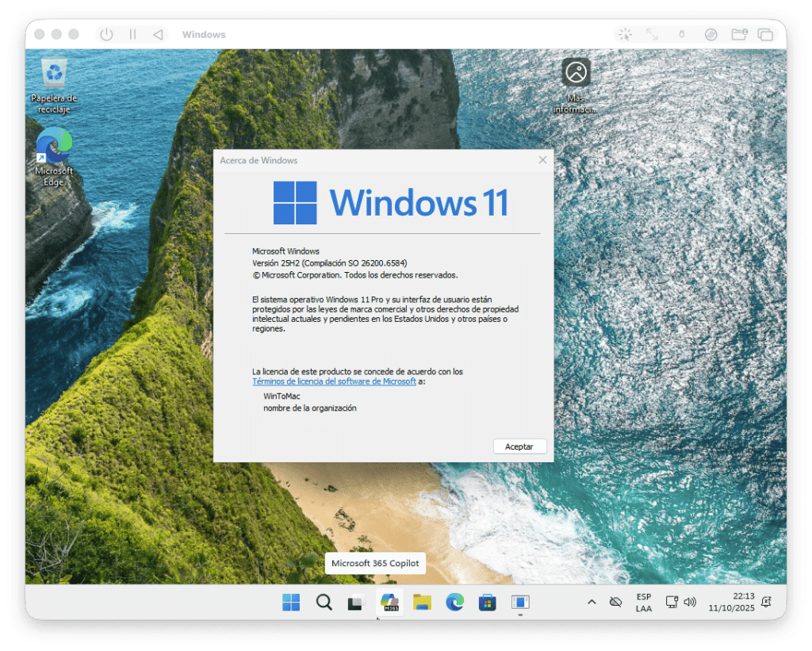Click the VM power button in toolbar

click(106, 35)
